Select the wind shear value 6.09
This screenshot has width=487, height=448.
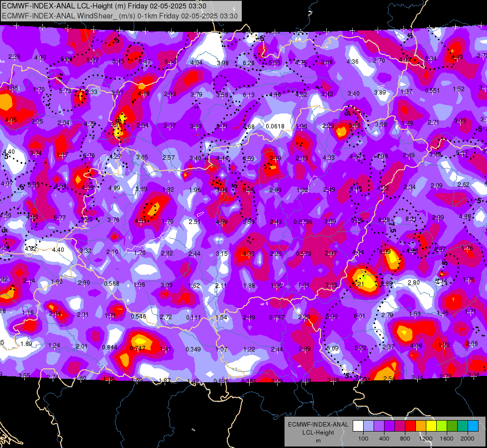(385, 252)
